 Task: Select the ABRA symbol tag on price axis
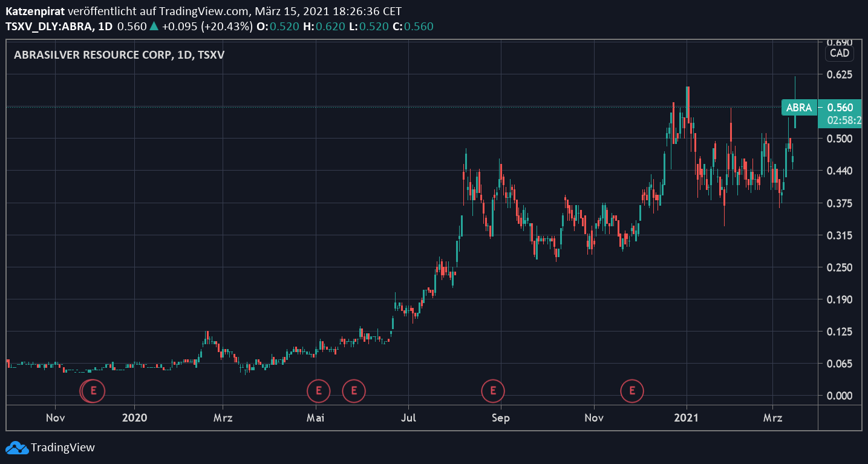tap(798, 108)
